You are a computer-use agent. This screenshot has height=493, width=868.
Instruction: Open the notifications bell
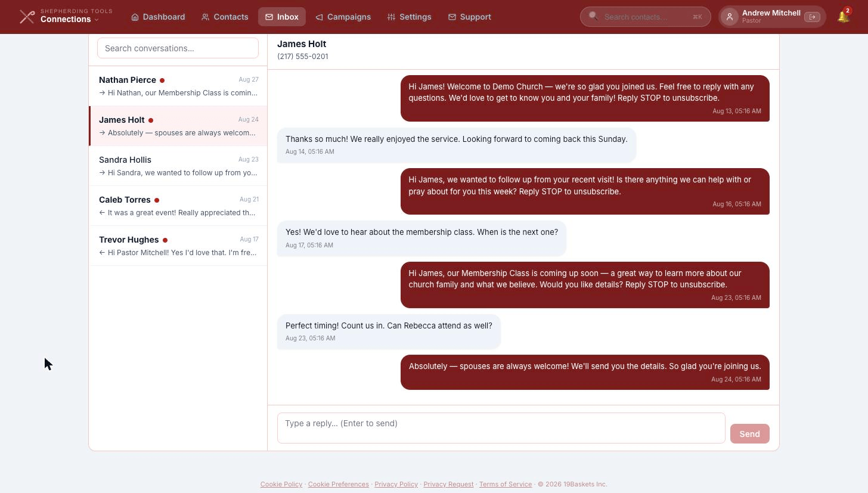(x=843, y=17)
